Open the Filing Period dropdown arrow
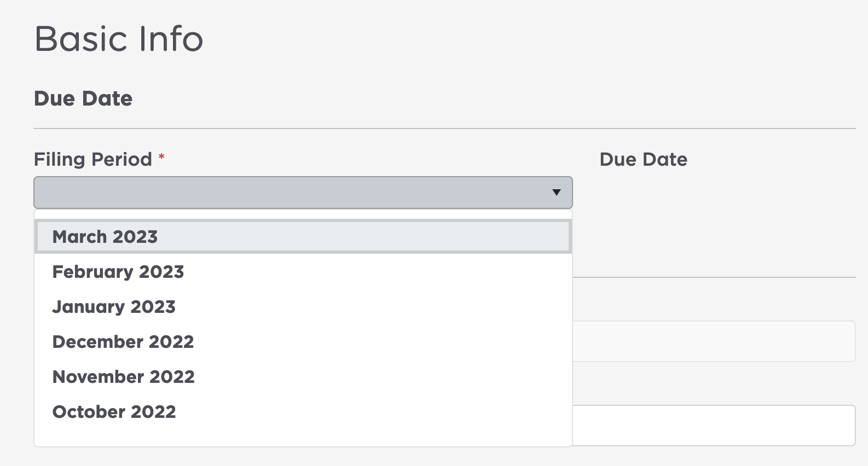This screenshot has width=868, height=466. [x=556, y=192]
